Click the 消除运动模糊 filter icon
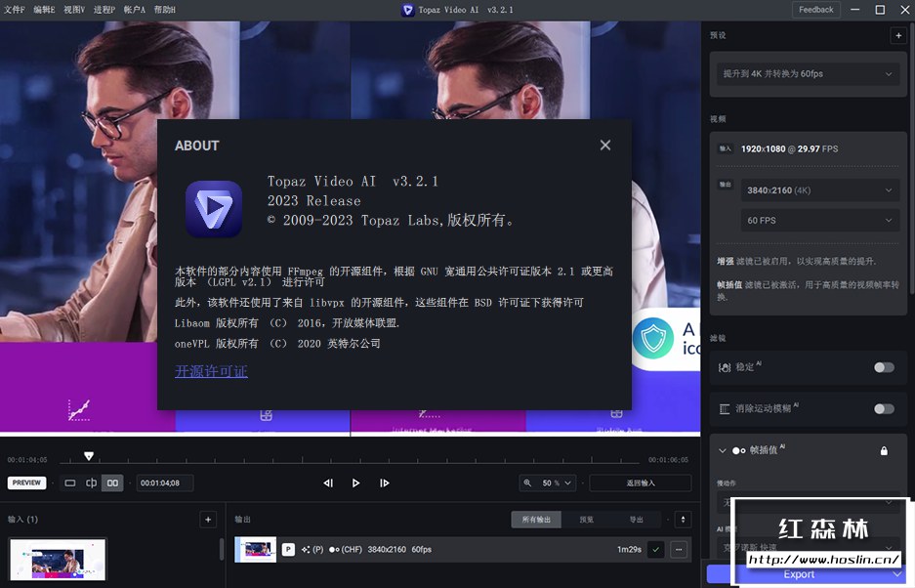The width and height of the screenshot is (915, 588). click(725, 408)
